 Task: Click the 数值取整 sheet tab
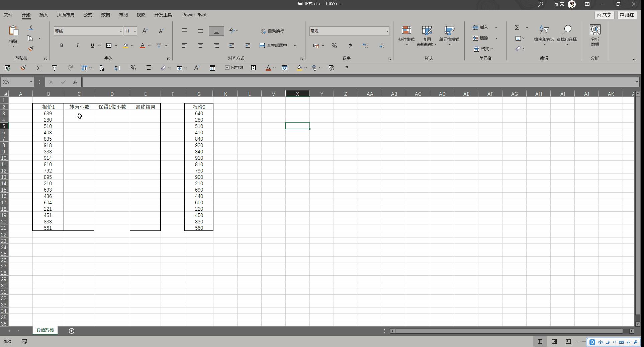coord(45,330)
